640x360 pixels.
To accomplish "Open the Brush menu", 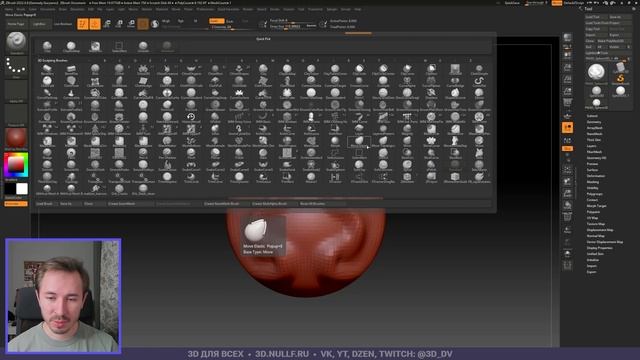I will (x=20, y=9).
